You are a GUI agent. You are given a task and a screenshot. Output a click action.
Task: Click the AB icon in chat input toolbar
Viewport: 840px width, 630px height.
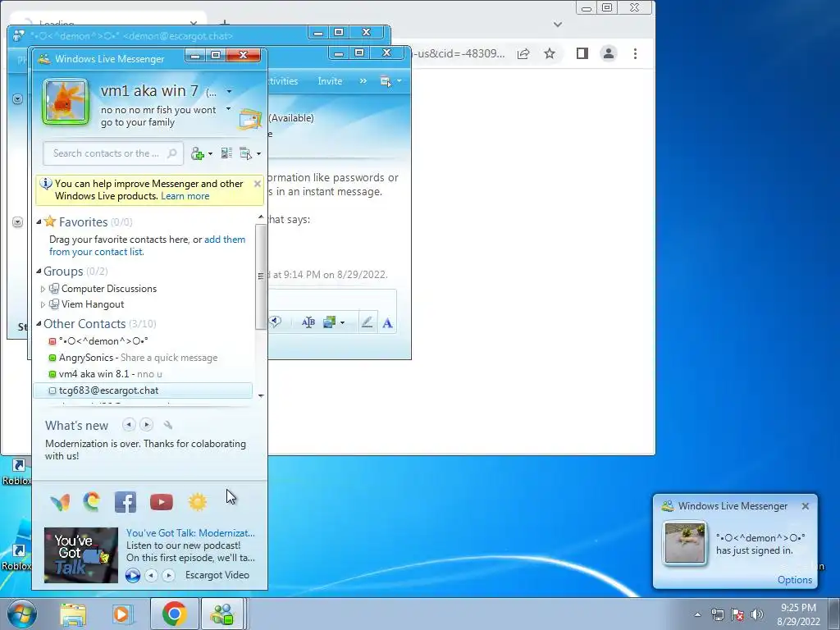pyautogui.click(x=308, y=322)
